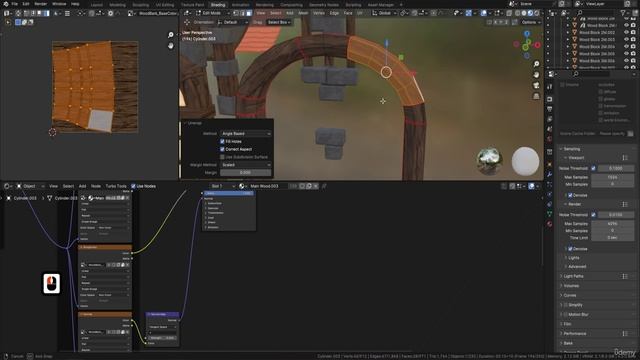Collapse the Sampling panel

(571, 149)
